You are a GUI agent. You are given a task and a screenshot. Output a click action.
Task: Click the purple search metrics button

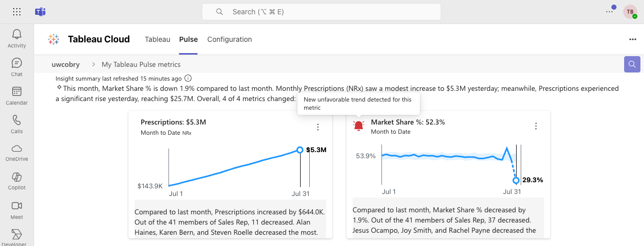click(x=632, y=64)
